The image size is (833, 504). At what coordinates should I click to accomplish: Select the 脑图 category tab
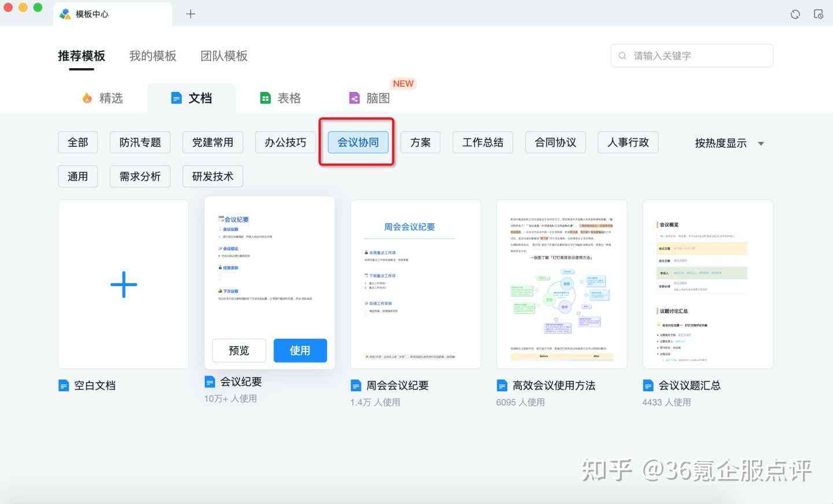coord(370,98)
